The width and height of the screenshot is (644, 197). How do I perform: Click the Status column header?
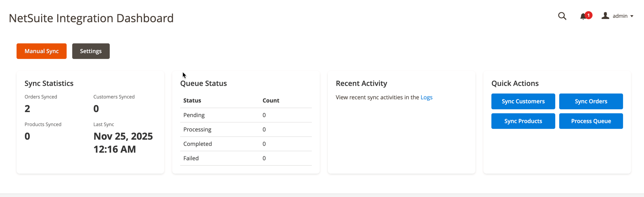192,101
